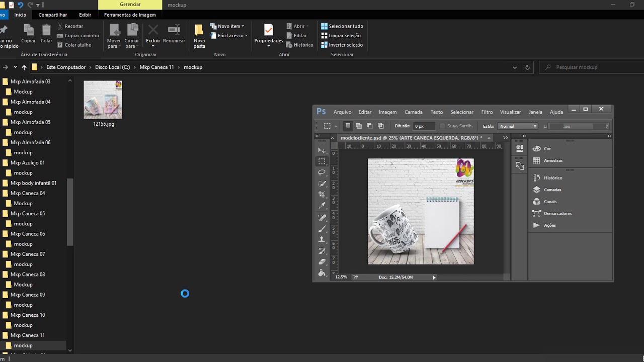Expand the Photoshop tools panel double arrow
This screenshot has height=362, width=644.
(x=317, y=136)
